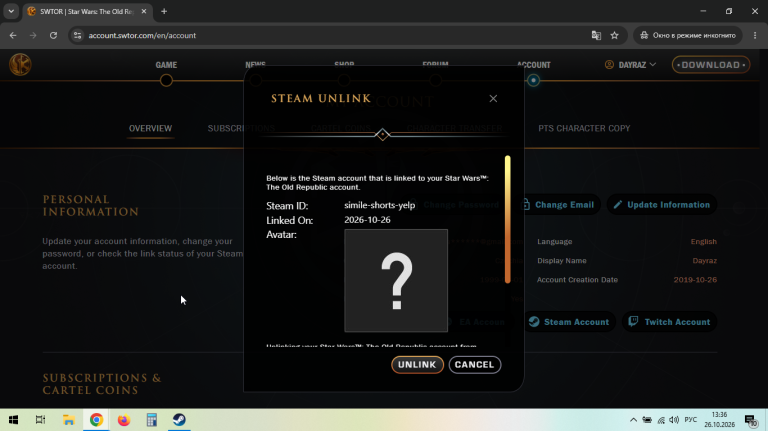
Task: Click the DOWNLOAD button
Action: tap(711, 65)
